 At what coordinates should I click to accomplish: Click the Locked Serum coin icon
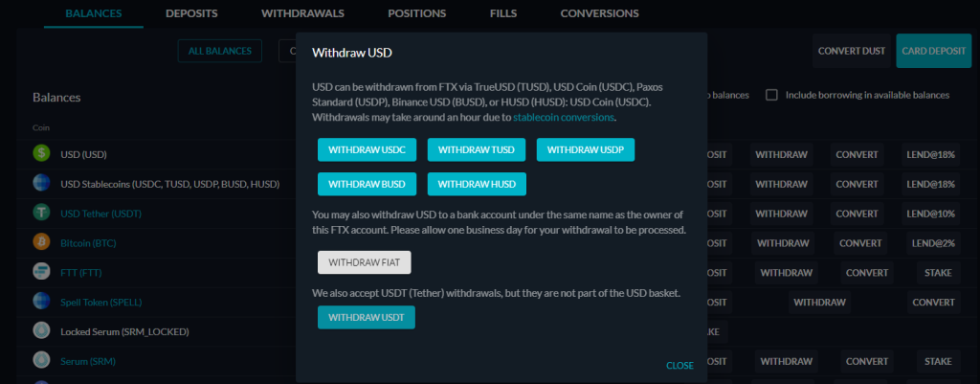click(x=41, y=331)
